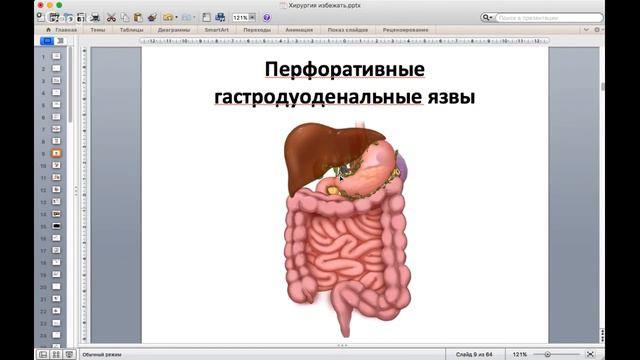Switch sidebar to slide thumbnails view
The width and height of the screenshot is (640, 360).
tap(47, 41)
